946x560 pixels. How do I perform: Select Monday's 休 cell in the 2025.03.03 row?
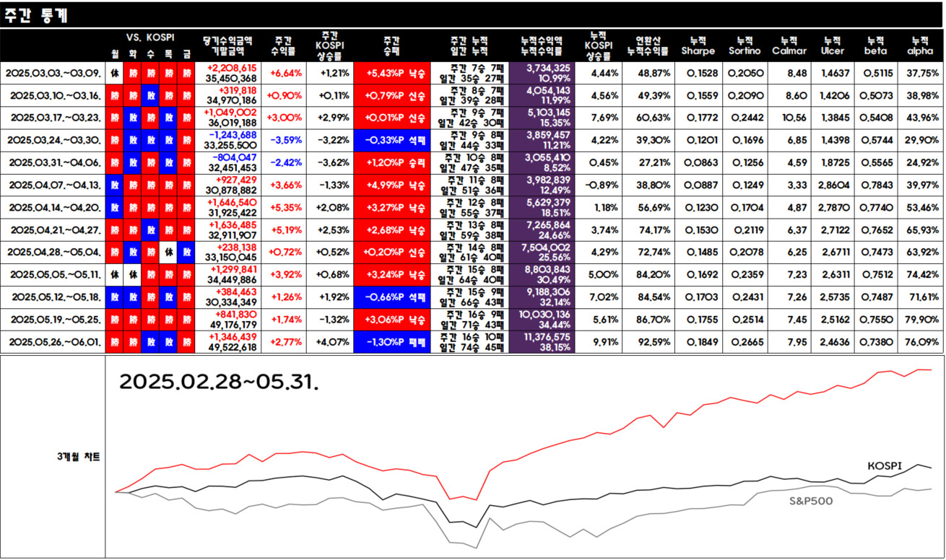[x=115, y=73]
